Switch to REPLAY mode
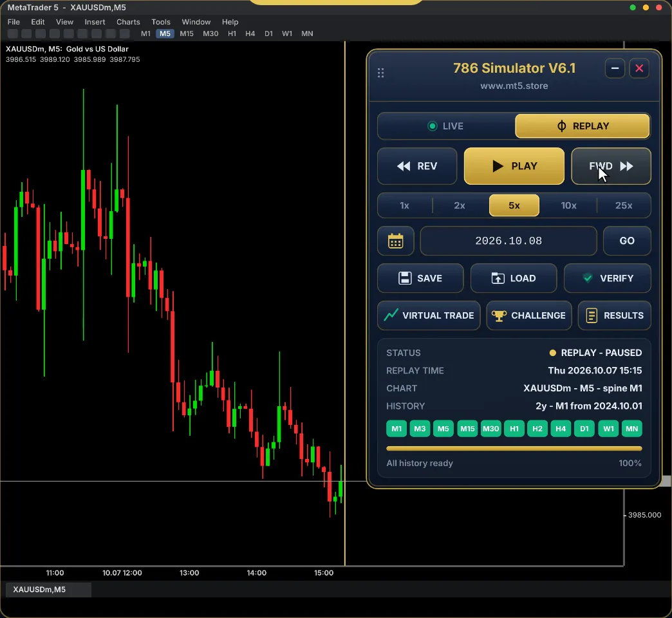The height and width of the screenshot is (618, 672). coord(583,126)
